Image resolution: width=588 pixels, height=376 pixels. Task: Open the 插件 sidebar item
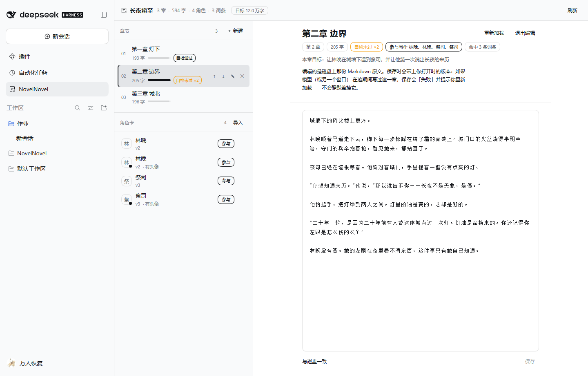(57, 56)
